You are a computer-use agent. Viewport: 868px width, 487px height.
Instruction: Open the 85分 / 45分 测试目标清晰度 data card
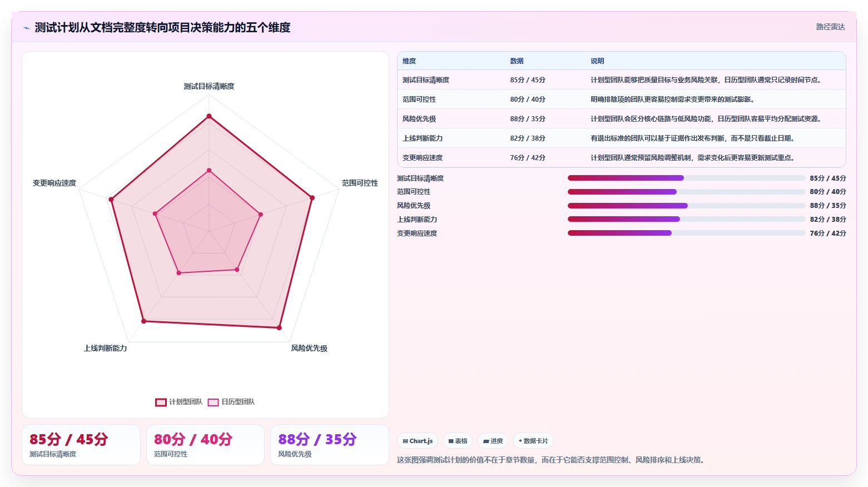[81, 445]
